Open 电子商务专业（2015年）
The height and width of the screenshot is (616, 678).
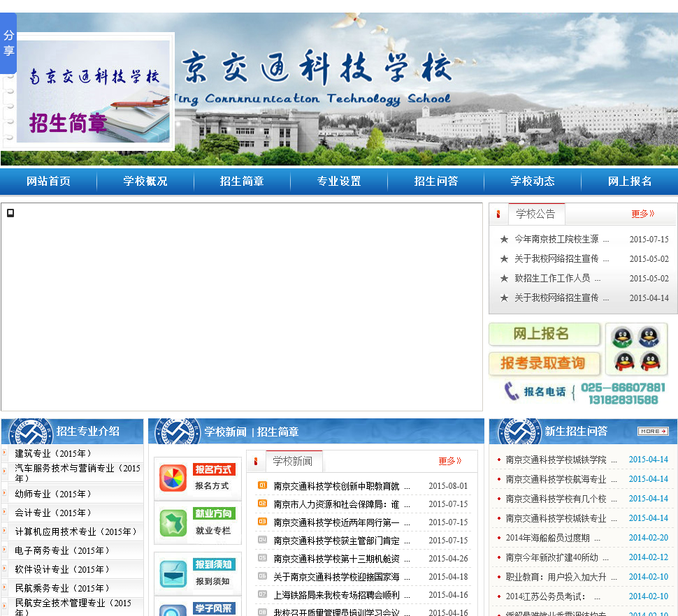[62, 550]
